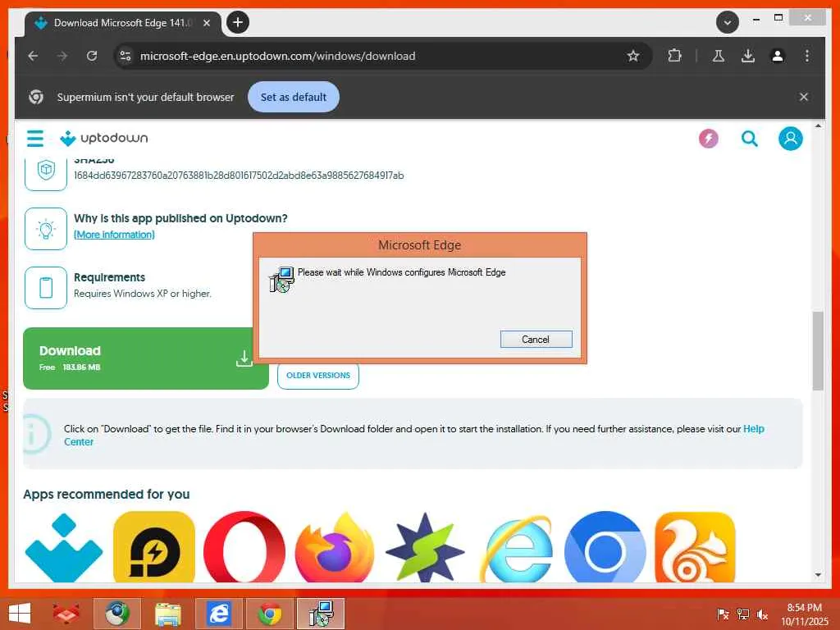
Task: Open the Firefox recommended app
Action: pyautogui.click(x=335, y=547)
